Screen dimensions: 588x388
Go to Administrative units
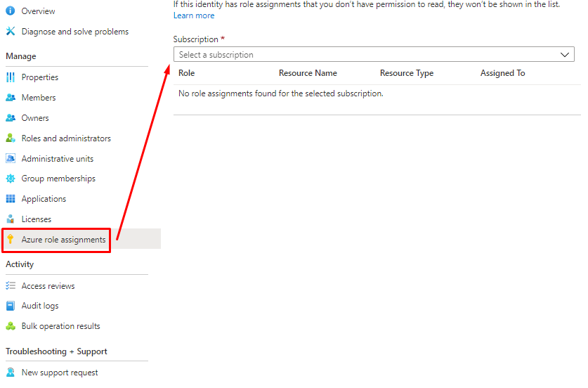(57, 159)
